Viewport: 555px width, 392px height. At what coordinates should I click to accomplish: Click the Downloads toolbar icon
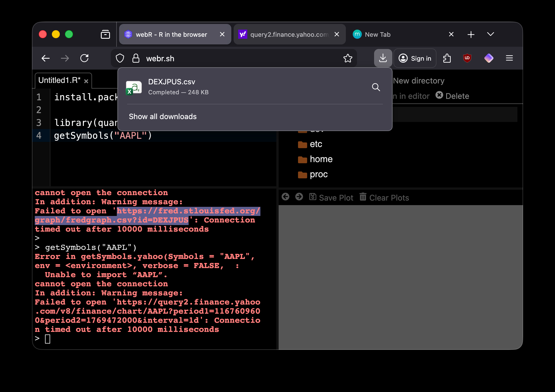click(383, 58)
